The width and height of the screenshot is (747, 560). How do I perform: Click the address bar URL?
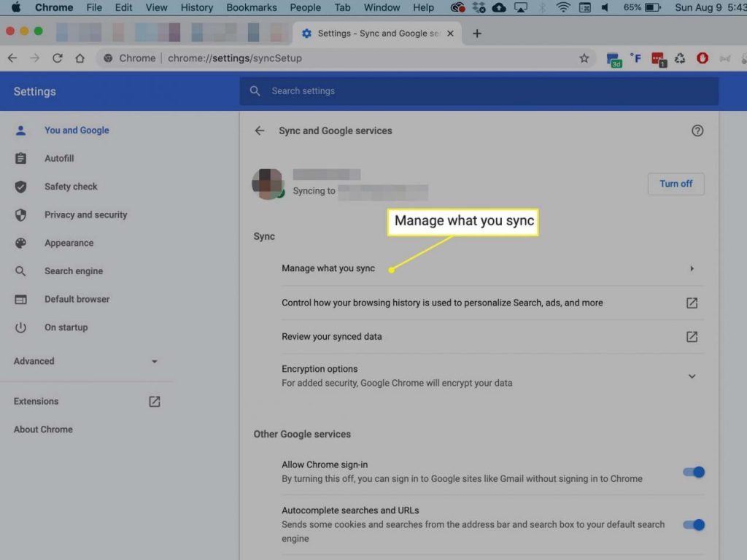(x=235, y=58)
